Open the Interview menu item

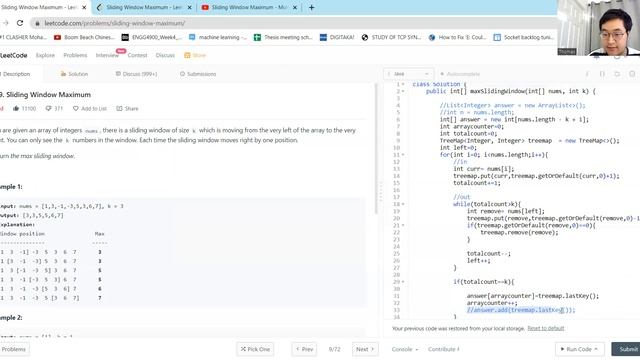pos(107,55)
